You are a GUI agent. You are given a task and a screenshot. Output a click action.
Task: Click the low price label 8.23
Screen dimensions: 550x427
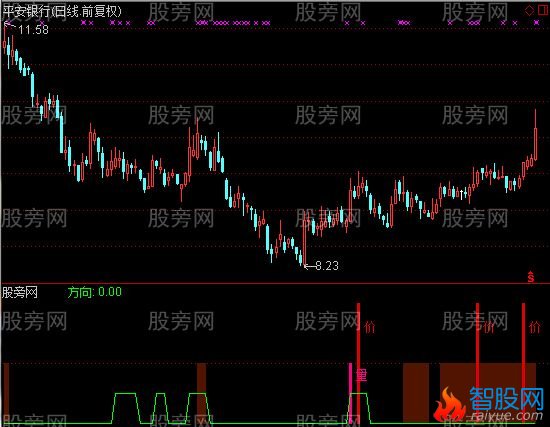327,266
